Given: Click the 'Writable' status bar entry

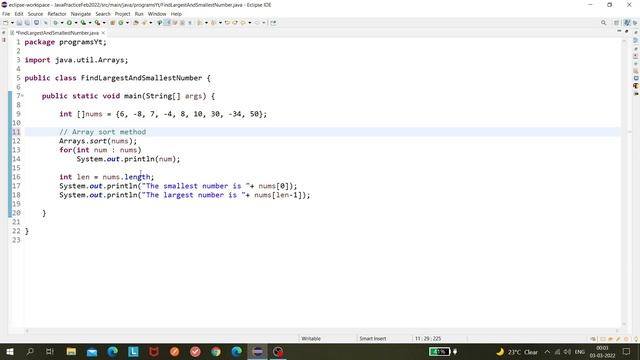Looking at the screenshot, I should (311, 338).
